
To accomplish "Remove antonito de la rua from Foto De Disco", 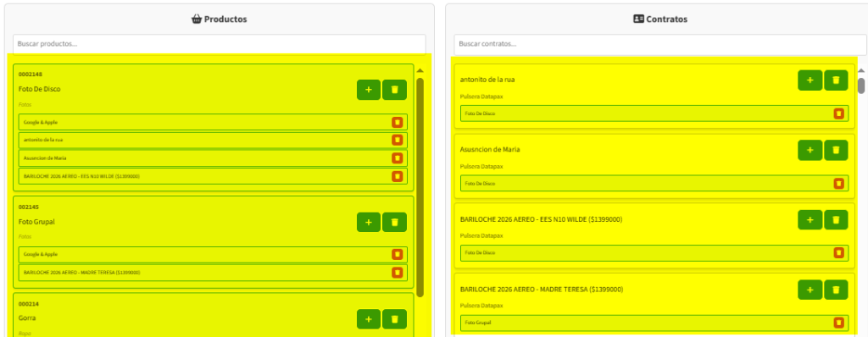I will [397, 140].
